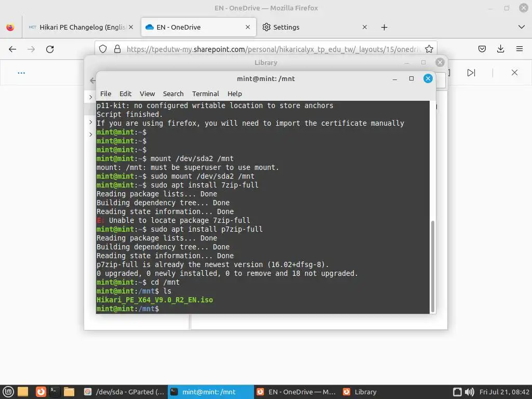Select the mint@mint: /mnt taskbar button
Image resolution: width=532 pixels, height=399 pixels.
coord(211,392)
